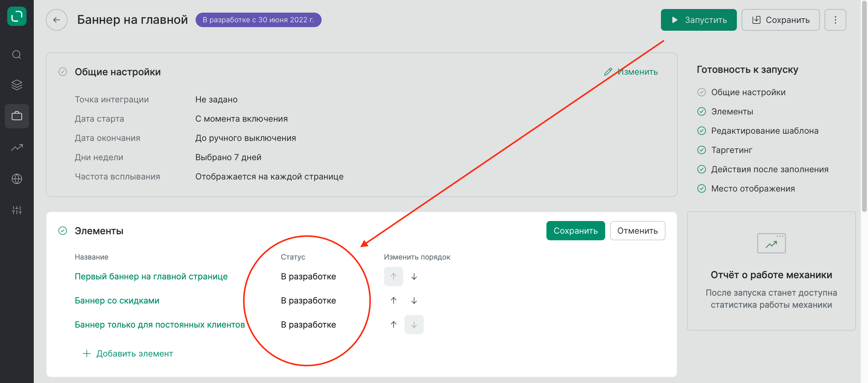
Task: Open Баннер только для постоянных клиентов link
Action: (160, 325)
